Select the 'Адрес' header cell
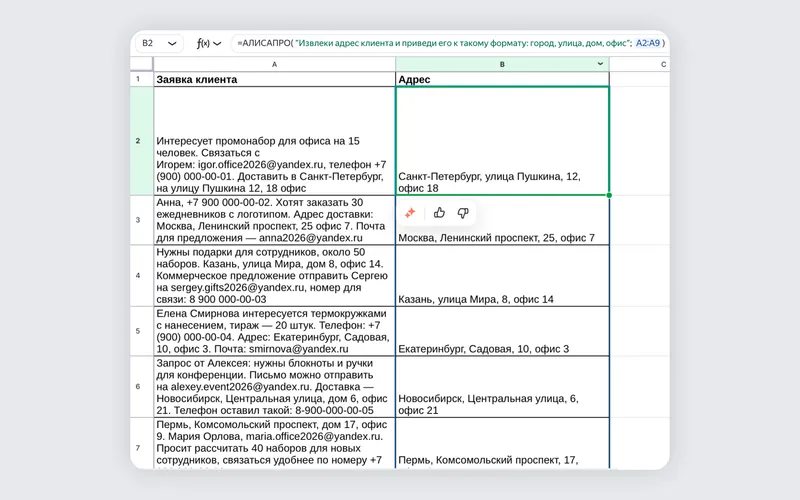The width and height of the screenshot is (800, 500). click(x=502, y=79)
